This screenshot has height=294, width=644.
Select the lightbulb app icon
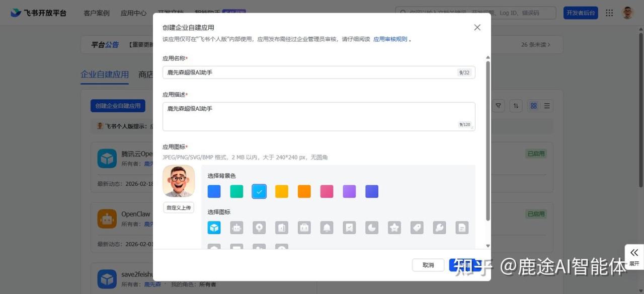coord(259,228)
